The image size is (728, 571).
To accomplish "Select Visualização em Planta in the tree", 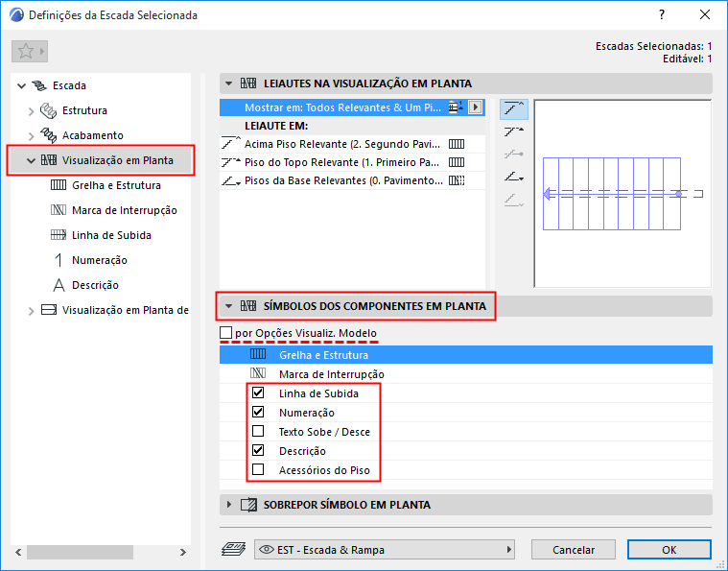I will pos(117,160).
